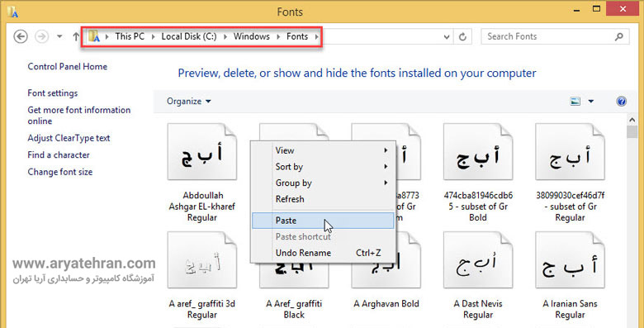The width and height of the screenshot is (644, 328).
Task: Select A aref_ graffiti 3d Regular font
Action: 202,276
